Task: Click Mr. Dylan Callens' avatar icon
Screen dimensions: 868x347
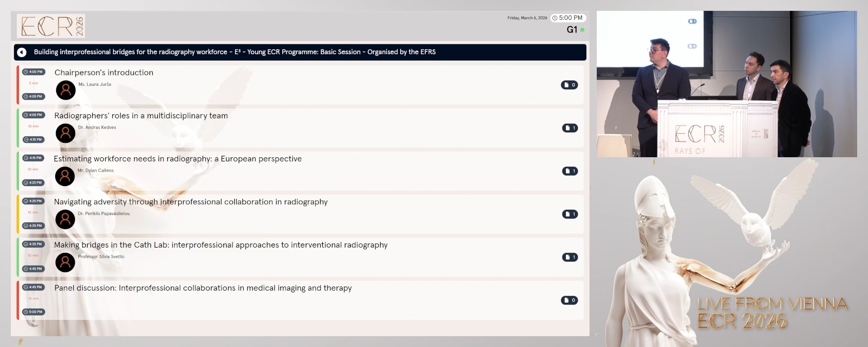Action: click(65, 176)
